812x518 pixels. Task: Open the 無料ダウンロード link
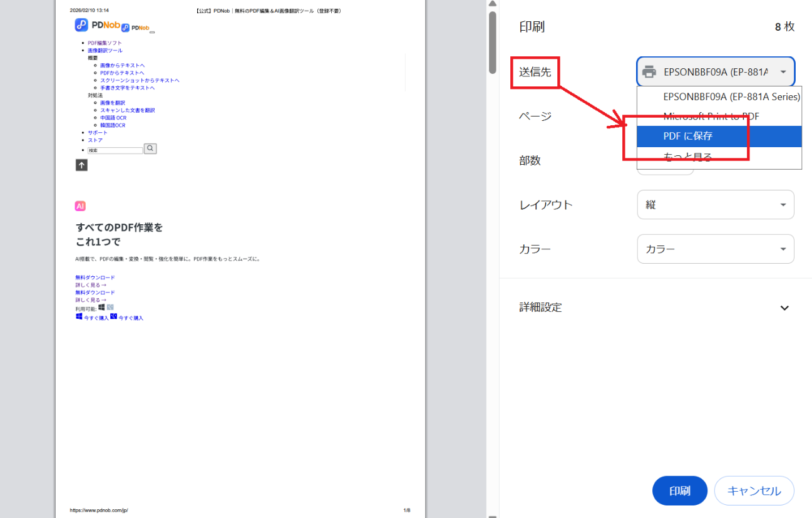pyautogui.click(x=95, y=277)
